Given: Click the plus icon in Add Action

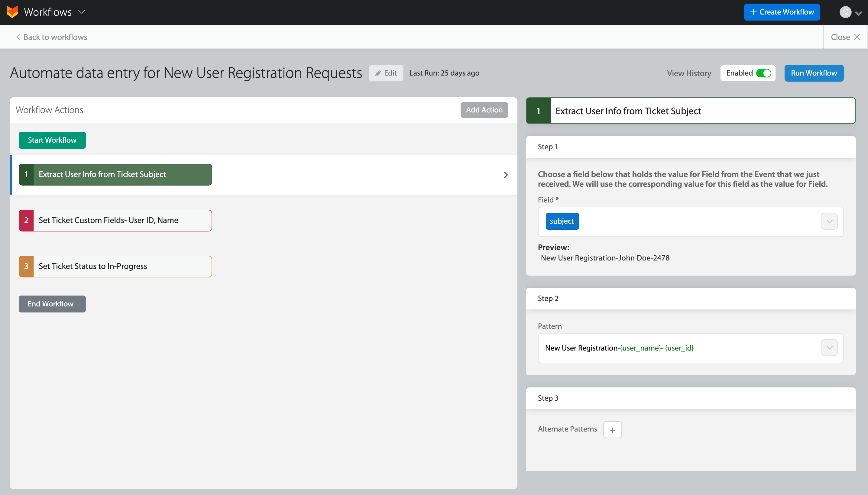Looking at the screenshot, I should click(x=484, y=110).
